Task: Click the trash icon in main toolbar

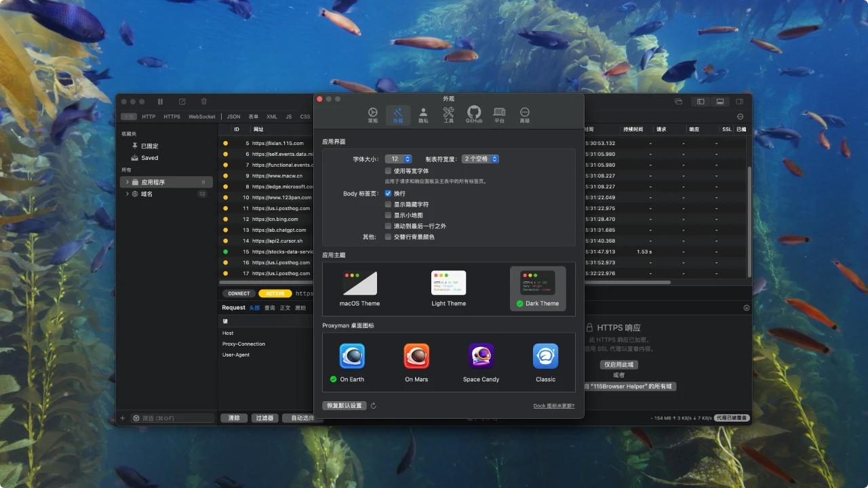Action: [x=203, y=102]
